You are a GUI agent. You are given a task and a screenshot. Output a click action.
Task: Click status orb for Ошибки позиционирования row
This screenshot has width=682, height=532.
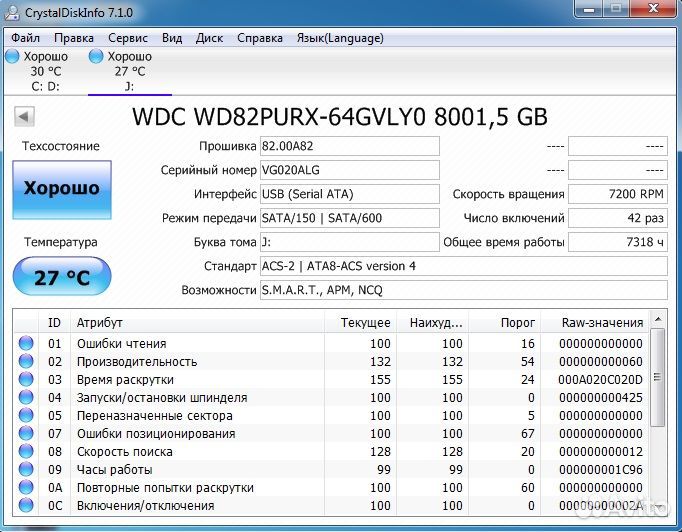[26, 433]
